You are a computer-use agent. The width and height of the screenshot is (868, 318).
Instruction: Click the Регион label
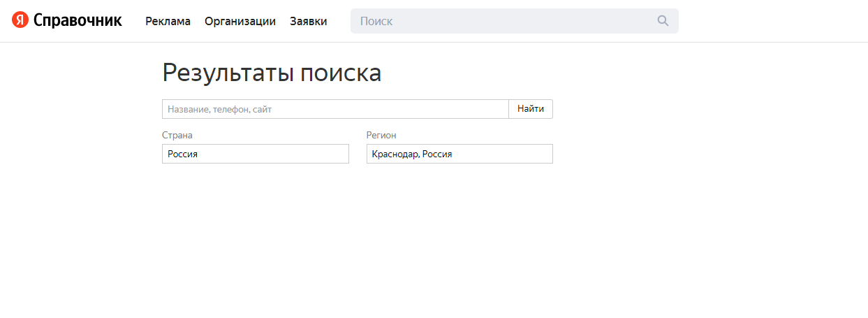pyautogui.click(x=381, y=135)
